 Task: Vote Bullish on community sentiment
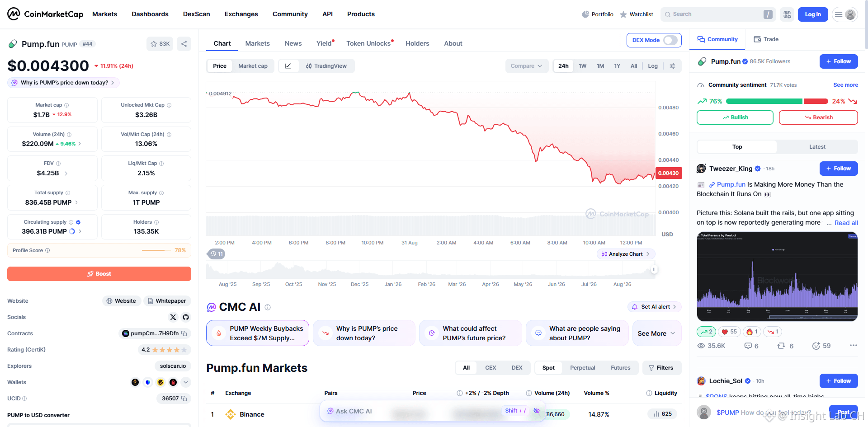tap(735, 117)
